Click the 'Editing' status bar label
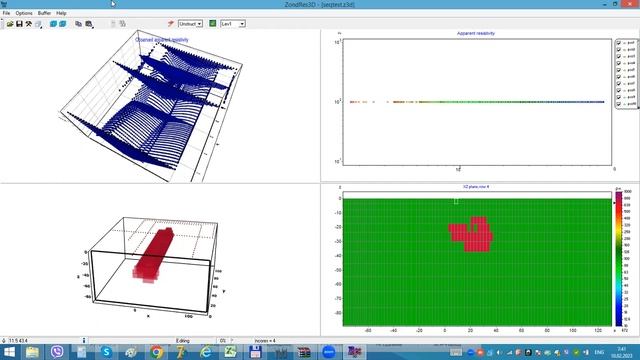The image size is (640, 360). click(182, 340)
